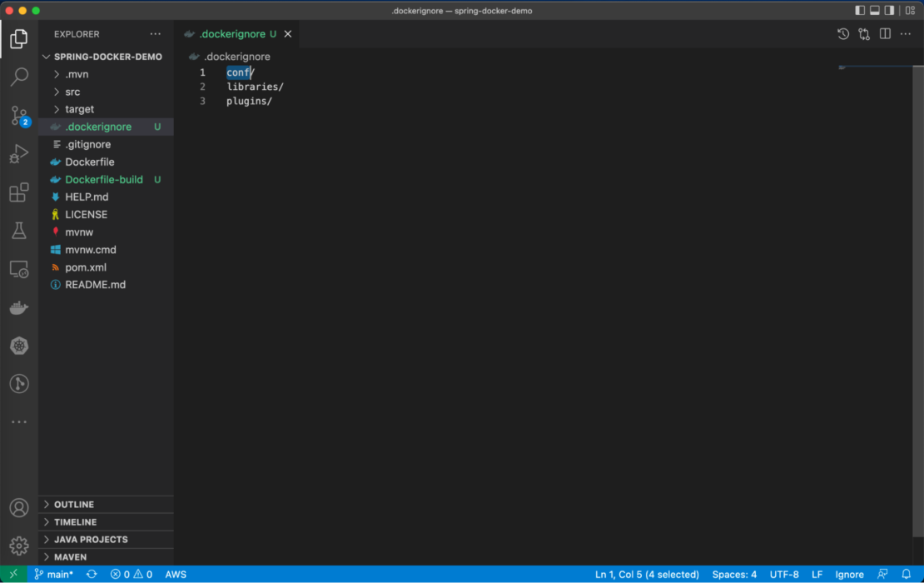Open the Remote Explorer view
924x583 pixels.
20,268
